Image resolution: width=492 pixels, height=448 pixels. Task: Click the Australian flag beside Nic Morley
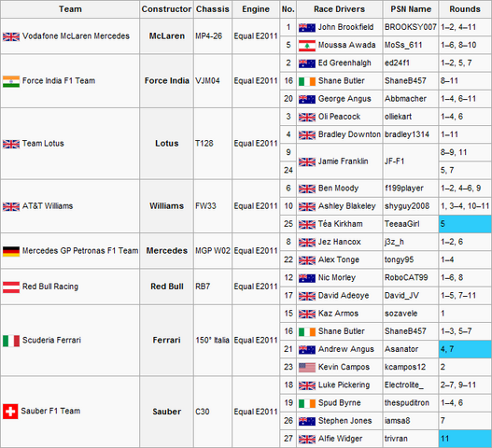[x=307, y=278]
